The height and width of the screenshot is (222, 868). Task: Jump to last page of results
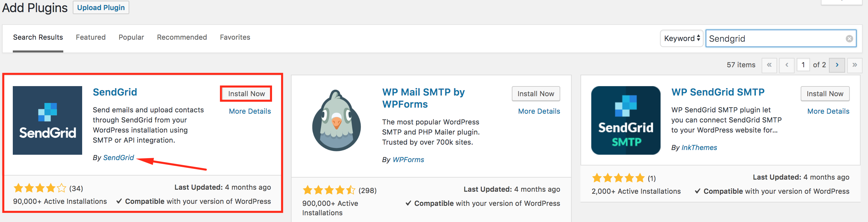pos(855,65)
